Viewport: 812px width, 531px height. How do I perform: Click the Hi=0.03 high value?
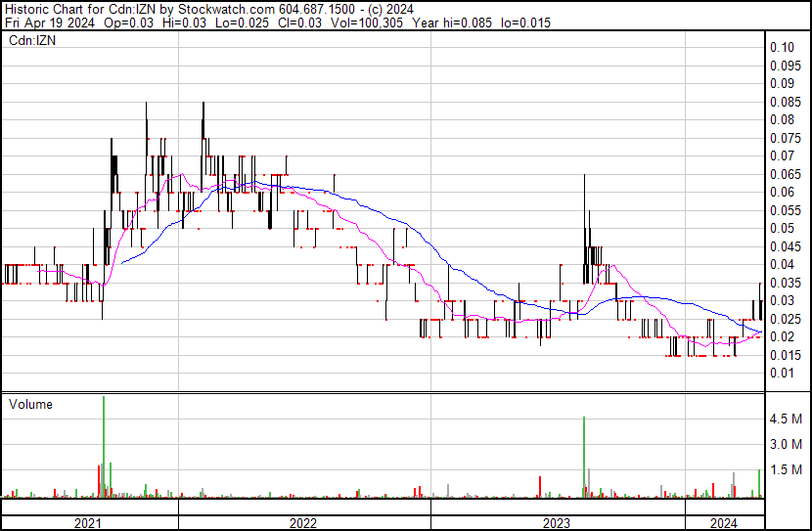tap(184, 22)
